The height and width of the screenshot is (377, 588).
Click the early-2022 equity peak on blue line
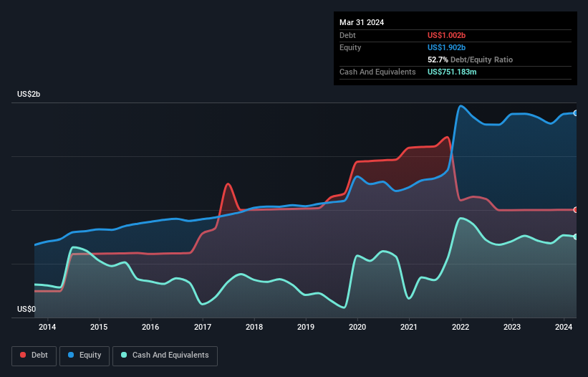461,106
